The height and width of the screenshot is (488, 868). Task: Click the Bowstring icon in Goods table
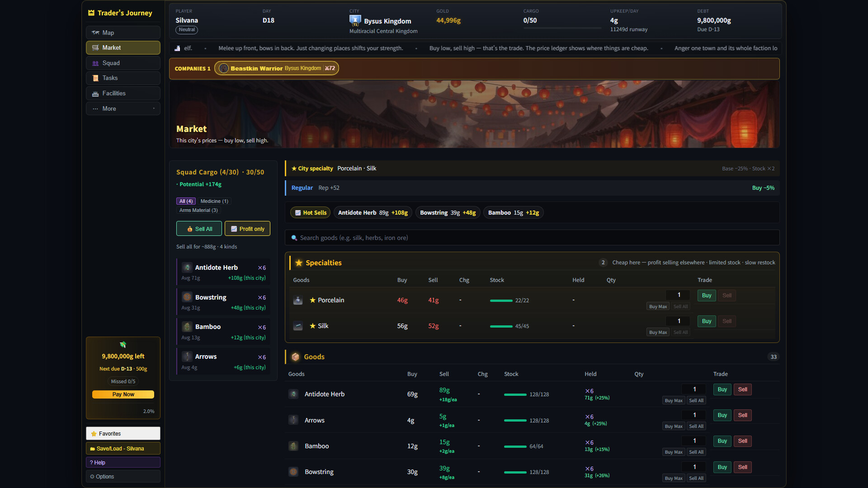[x=293, y=472]
